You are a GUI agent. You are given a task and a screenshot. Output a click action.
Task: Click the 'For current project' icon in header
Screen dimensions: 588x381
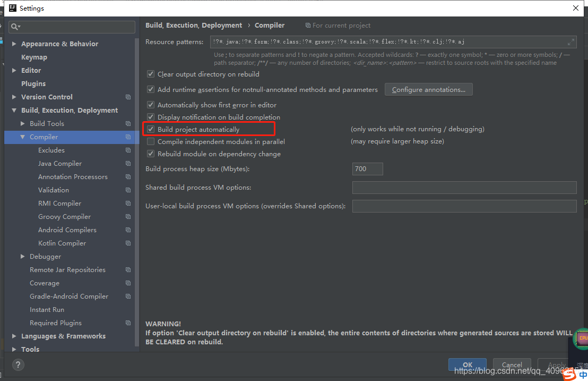[x=308, y=26]
